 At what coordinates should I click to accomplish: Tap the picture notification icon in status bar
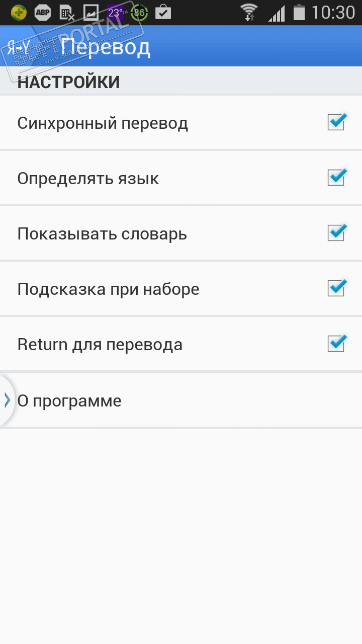pyautogui.click(x=91, y=13)
